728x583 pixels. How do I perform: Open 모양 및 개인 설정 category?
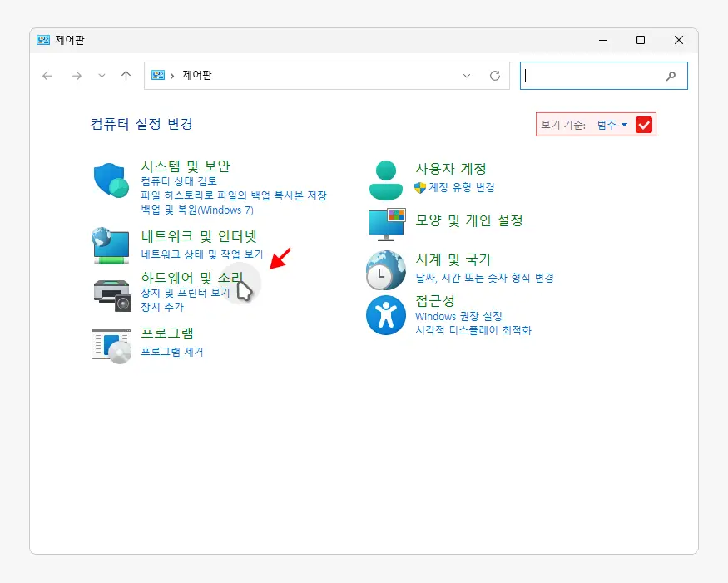[x=469, y=220]
